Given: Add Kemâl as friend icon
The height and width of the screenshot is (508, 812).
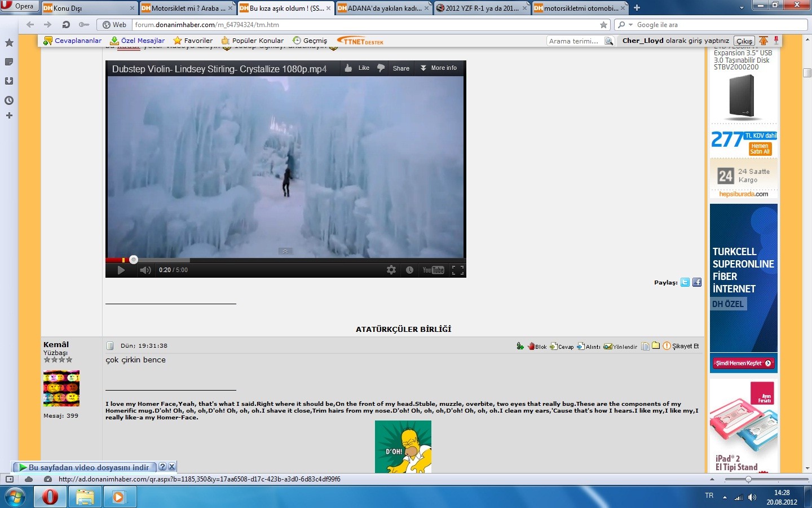Looking at the screenshot, I should [520, 345].
